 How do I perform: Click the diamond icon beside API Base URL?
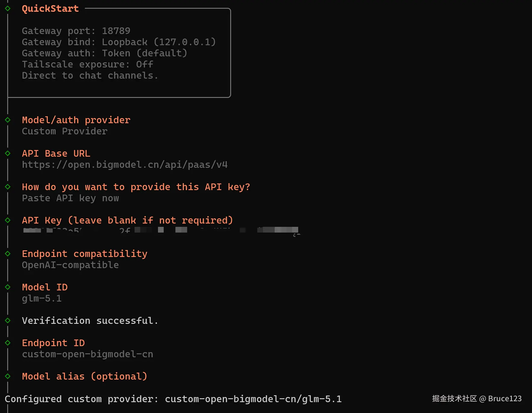click(8, 153)
